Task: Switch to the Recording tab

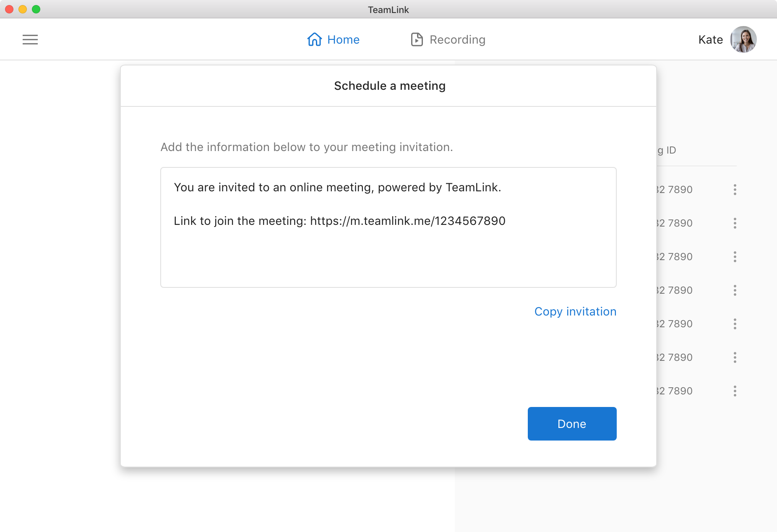Action: [x=448, y=39]
